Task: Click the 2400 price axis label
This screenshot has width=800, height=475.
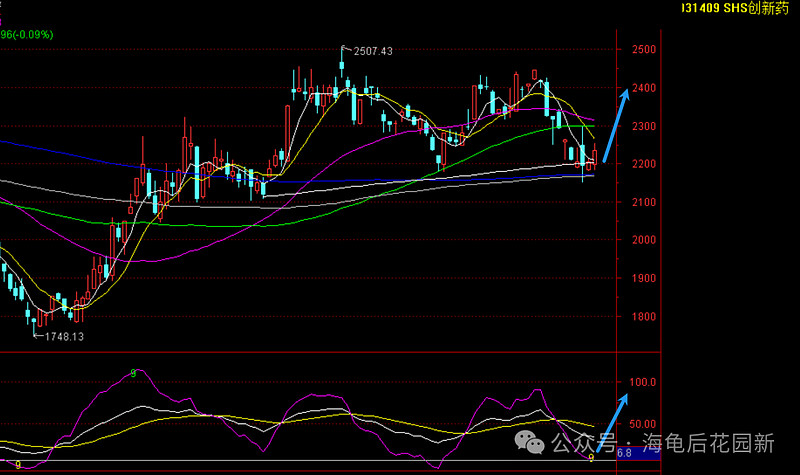Action: (644, 88)
